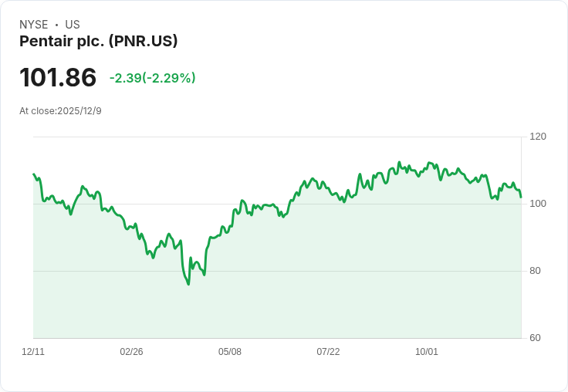This screenshot has width=568, height=392.
Task: Click the 101.86 closing price
Action: pos(58,77)
